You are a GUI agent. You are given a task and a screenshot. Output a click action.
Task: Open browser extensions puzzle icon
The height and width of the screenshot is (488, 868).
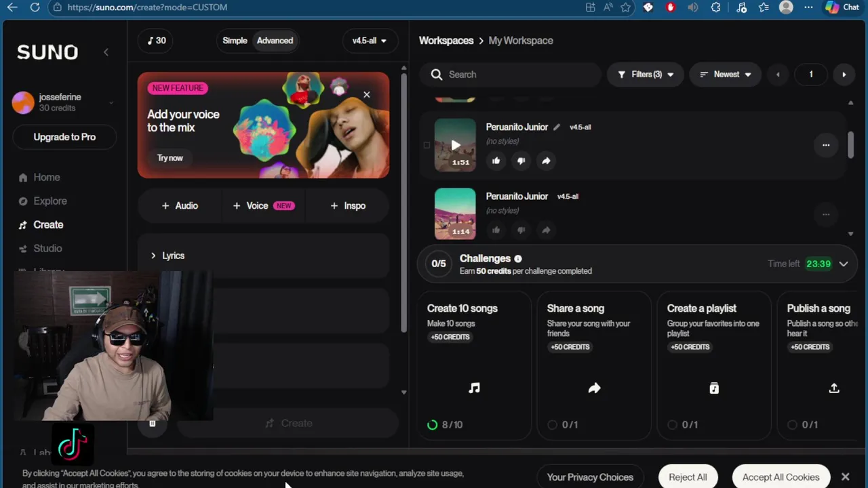716,7
